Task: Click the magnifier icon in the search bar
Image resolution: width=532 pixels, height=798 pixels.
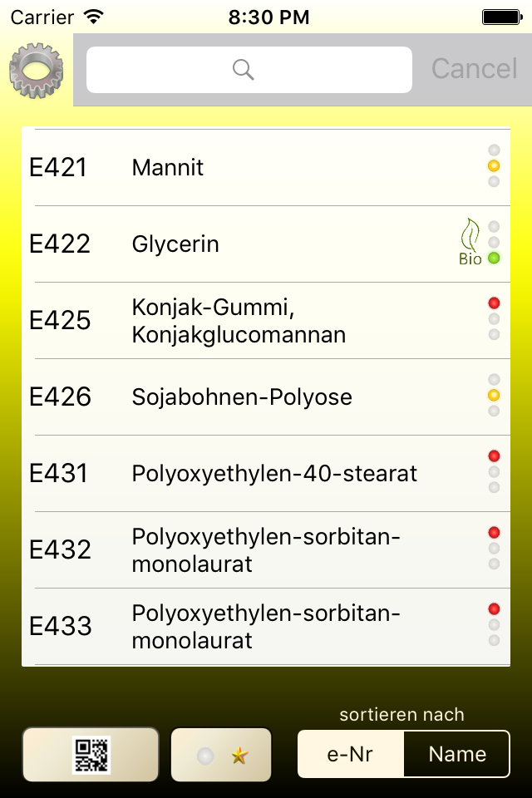Action: pyautogui.click(x=243, y=69)
